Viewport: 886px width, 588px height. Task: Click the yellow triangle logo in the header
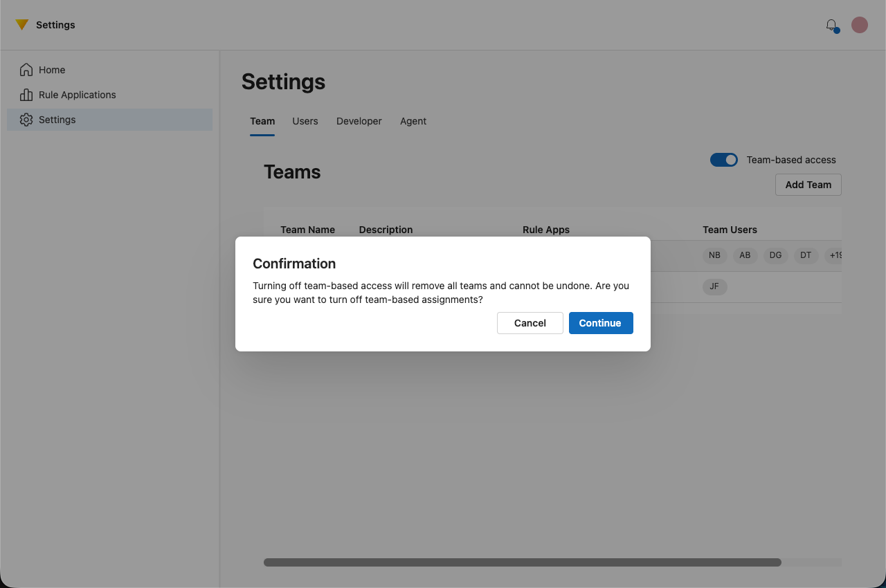pyautogui.click(x=21, y=24)
